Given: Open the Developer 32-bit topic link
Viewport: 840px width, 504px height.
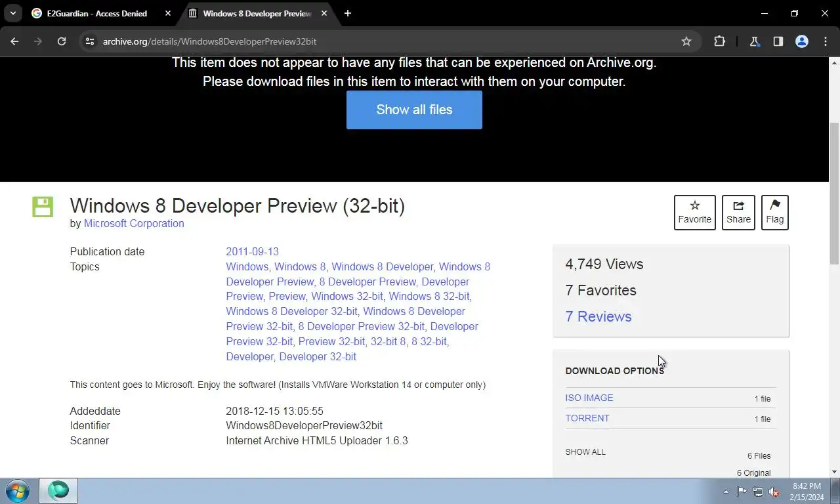Looking at the screenshot, I should pyautogui.click(x=318, y=356).
